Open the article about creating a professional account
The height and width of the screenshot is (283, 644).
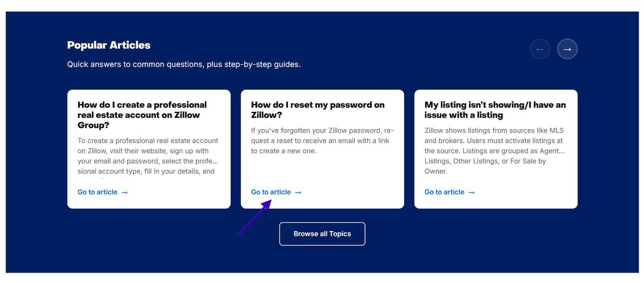coord(97,192)
